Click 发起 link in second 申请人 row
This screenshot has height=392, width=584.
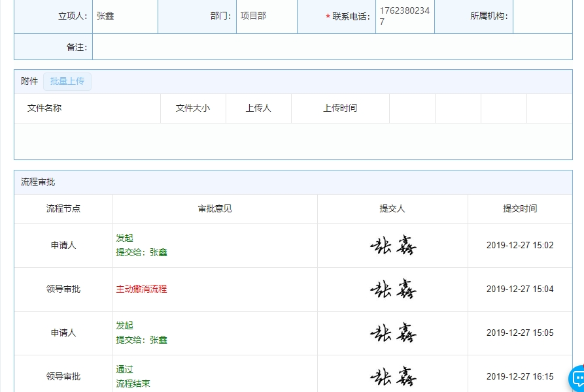[124, 325]
